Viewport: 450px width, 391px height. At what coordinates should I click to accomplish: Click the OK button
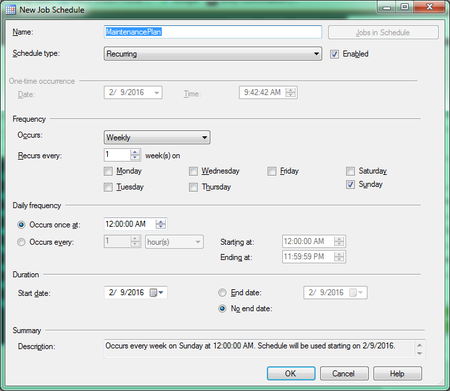[x=291, y=373]
